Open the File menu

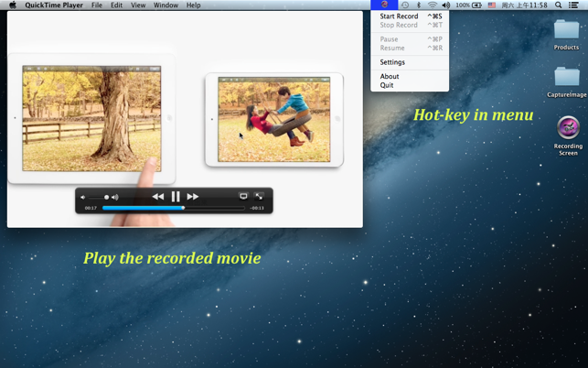(x=97, y=5)
